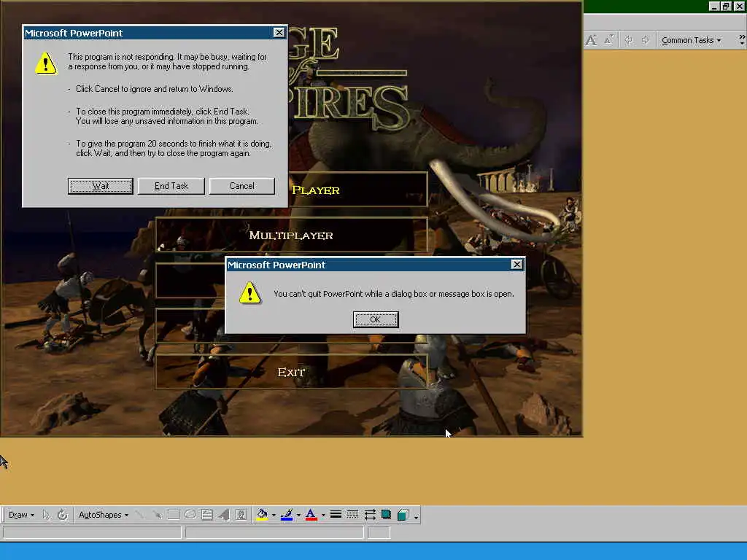The image size is (747, 560).
Task: Select the Arrow drawing tool
Action: 157,515
